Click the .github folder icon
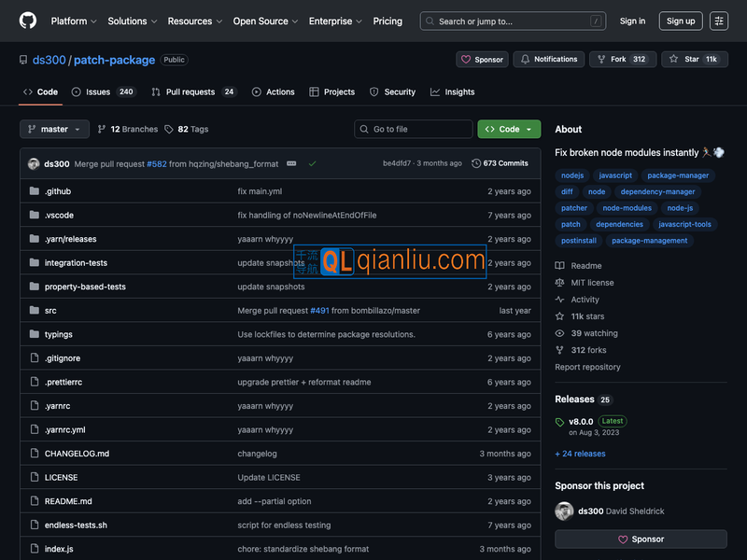747x560 pixels. pos(34,191)
